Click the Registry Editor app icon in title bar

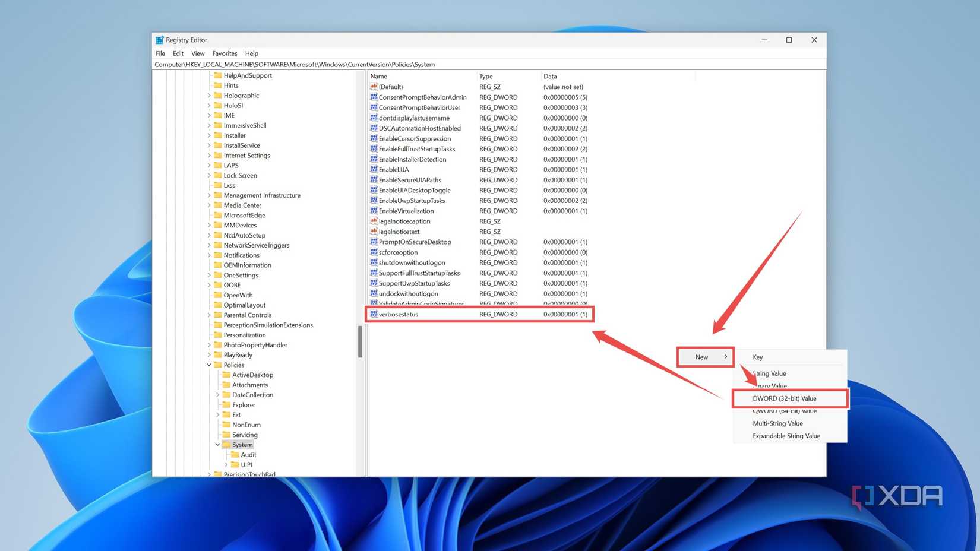(159, 40)
